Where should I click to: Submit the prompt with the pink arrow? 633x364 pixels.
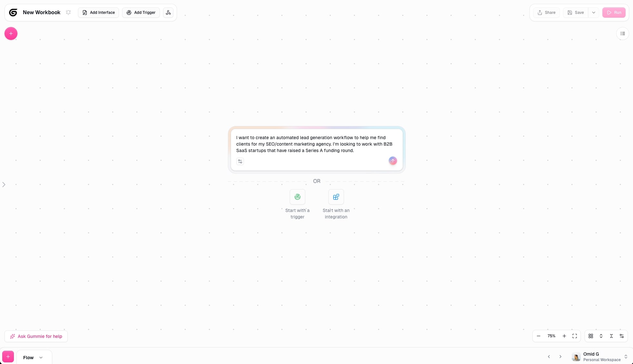coord(393,161)
